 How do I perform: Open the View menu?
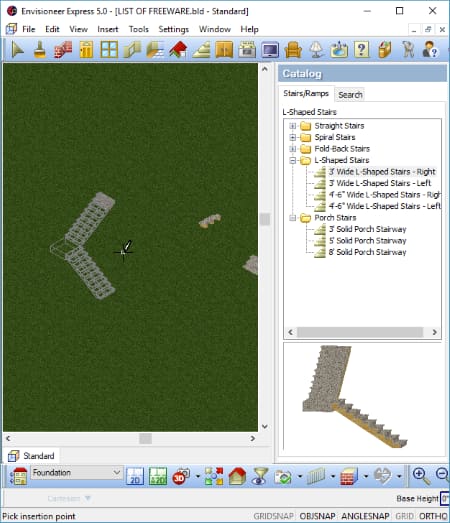tap(78, 29)
